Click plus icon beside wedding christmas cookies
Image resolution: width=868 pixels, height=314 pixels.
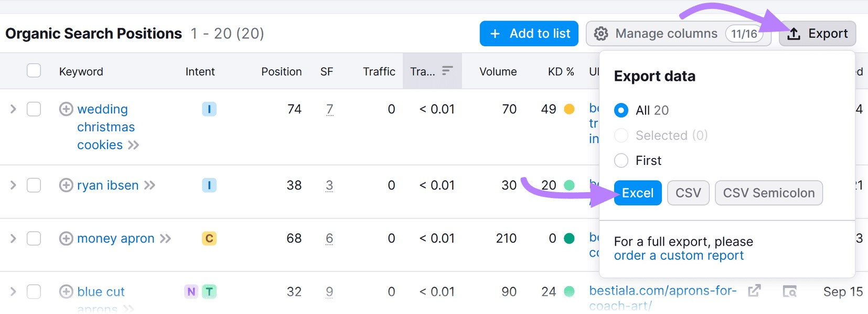coord(66,109)
